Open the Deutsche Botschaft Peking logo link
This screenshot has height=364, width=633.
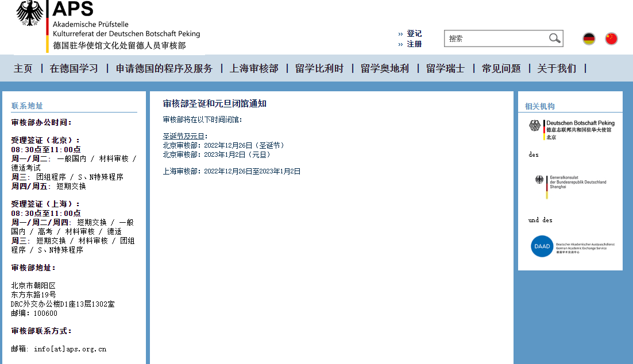pyautogui.click(x=572, y=129)
